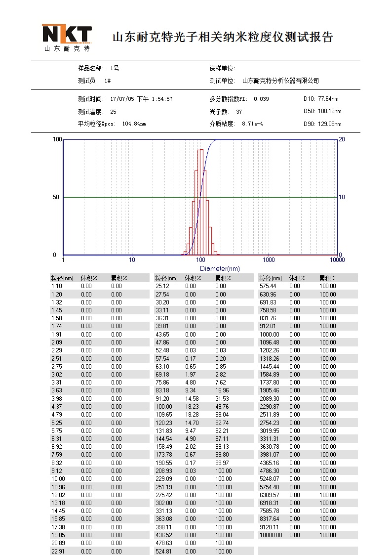Click the NKT company logo
392x555 pixels.
coord(66,38)
